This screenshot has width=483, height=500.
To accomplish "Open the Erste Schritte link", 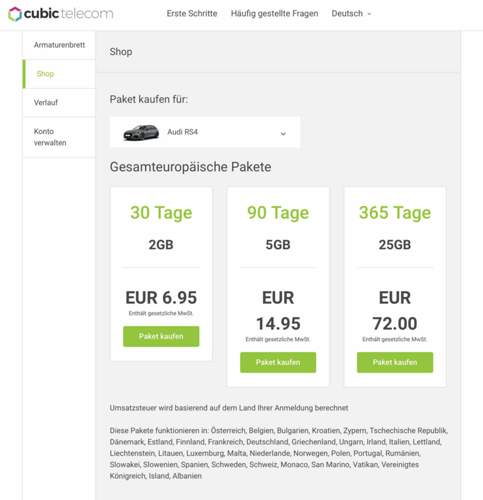I will pyautogui.click(x=192, y=14).
